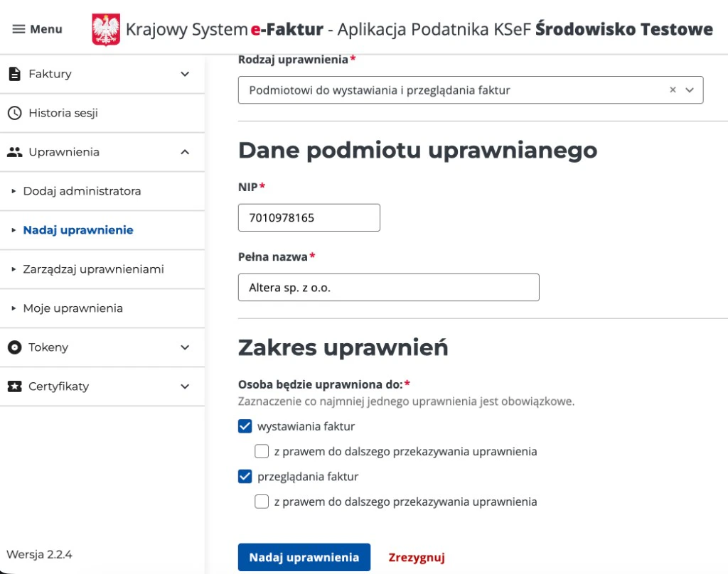Collapse the Uprawnienia section chevron

[x=185, y=152]
